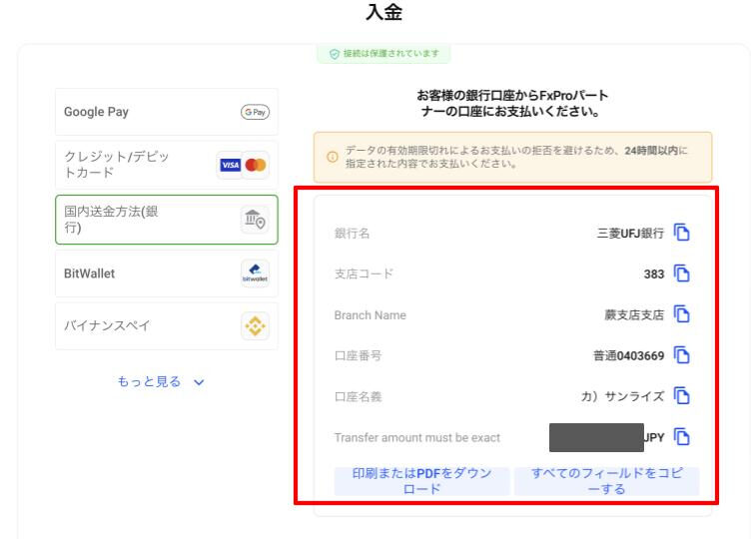The image size is (756, 539).
Task: Click the 三菱UFJ銀行 value text
Action: tap(630, 234)
